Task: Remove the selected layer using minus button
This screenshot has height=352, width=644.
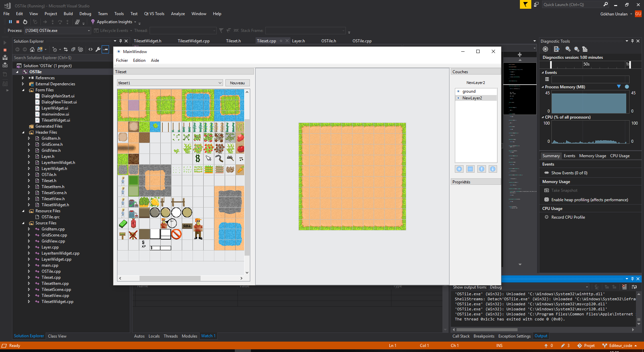Action: point(470,169)
